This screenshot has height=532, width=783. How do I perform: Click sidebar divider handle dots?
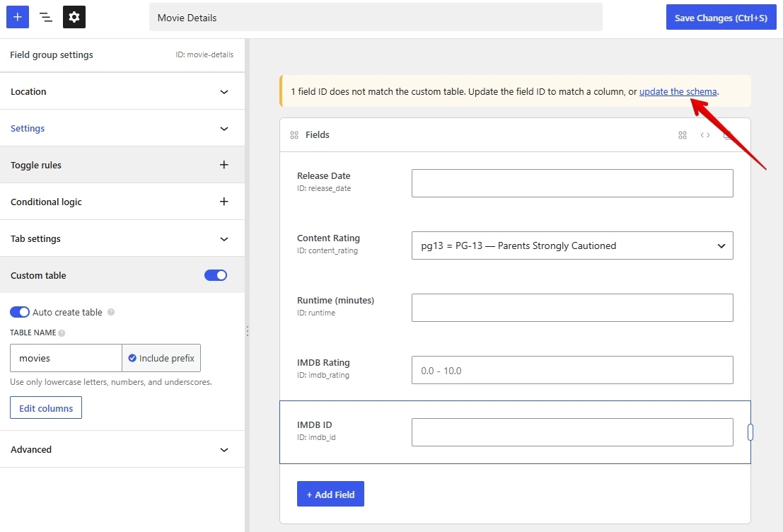tap(247, 331)
